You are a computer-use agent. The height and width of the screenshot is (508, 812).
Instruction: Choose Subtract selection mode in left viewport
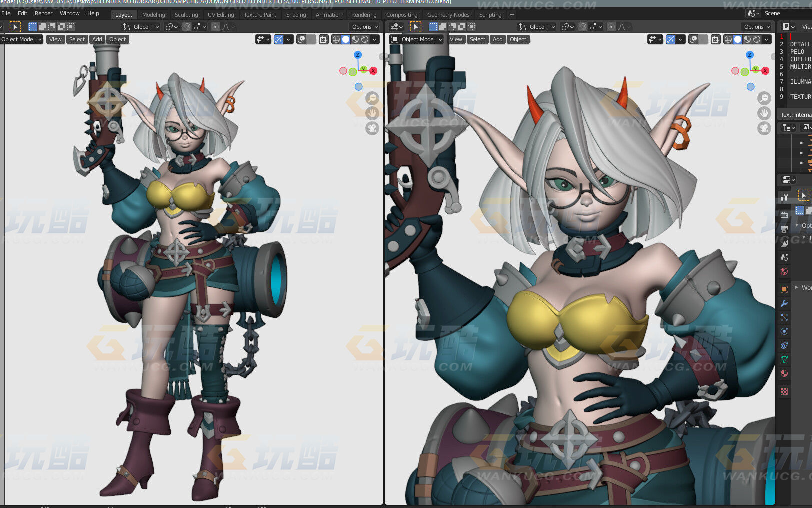point(52,27)
